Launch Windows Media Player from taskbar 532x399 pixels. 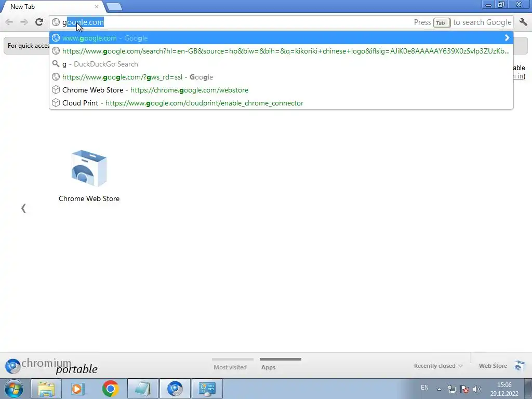[x=78, y=389]
